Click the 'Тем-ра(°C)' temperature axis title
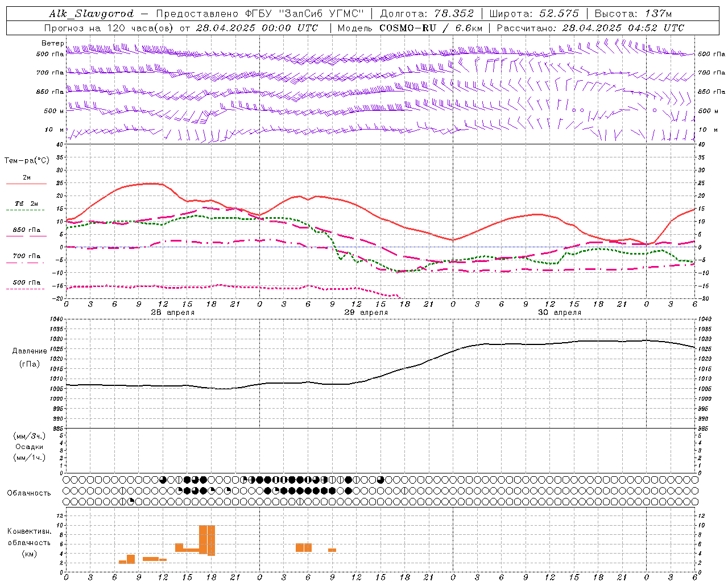Viewport: 728px width, 582px height. pyautogui.click(x=27, y=161)
